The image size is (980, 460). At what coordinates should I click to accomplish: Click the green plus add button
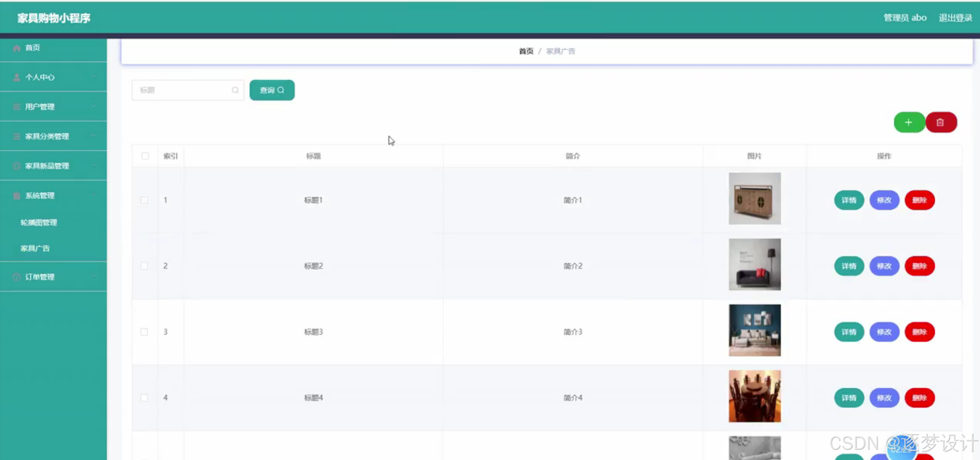click(908, 122)
